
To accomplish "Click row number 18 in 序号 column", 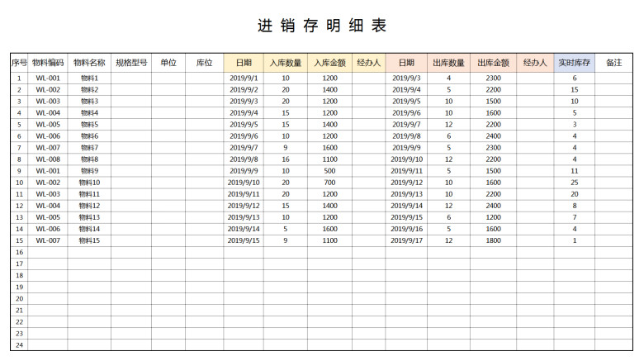I will [x=19, y=275].
